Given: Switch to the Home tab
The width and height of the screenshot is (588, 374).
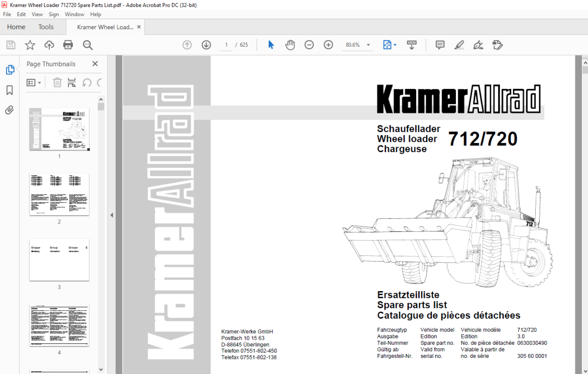Looking at the screenshot, I should [16, 27].
